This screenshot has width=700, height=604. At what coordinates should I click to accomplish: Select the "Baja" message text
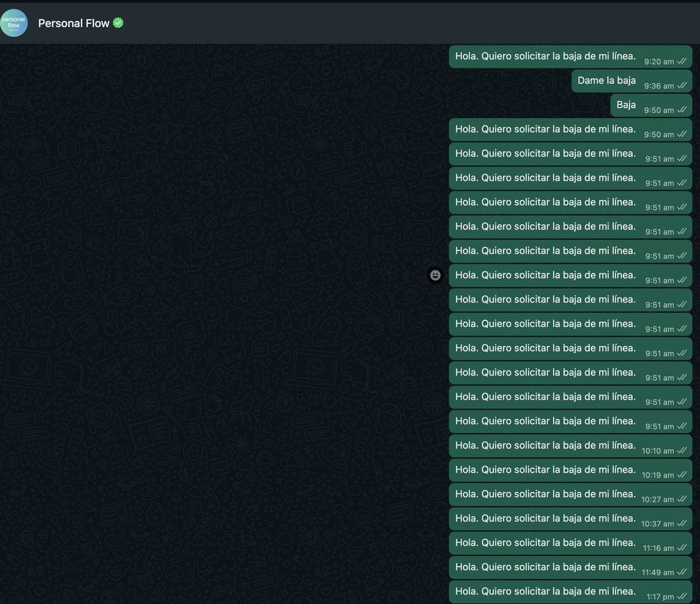tap(626, 105)
